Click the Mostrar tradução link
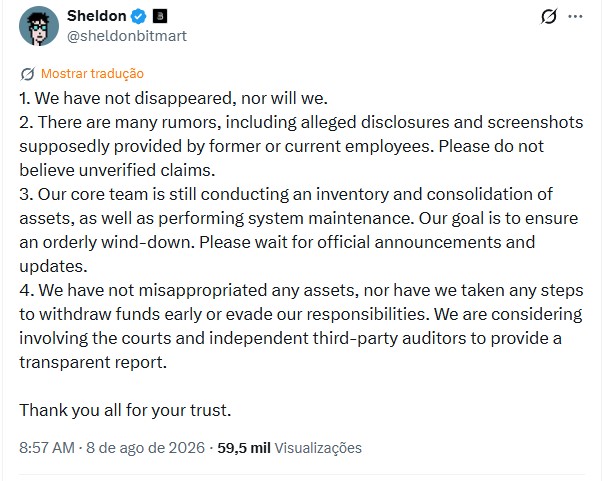Screen dimensions: 606x481 click(x=92, y=73)
